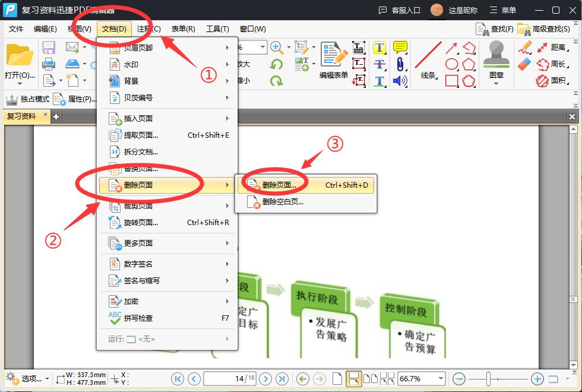Viewport: 582px width, 392px height.
Task: Open the Tools (工具) menu
Action: coord(217,29)
